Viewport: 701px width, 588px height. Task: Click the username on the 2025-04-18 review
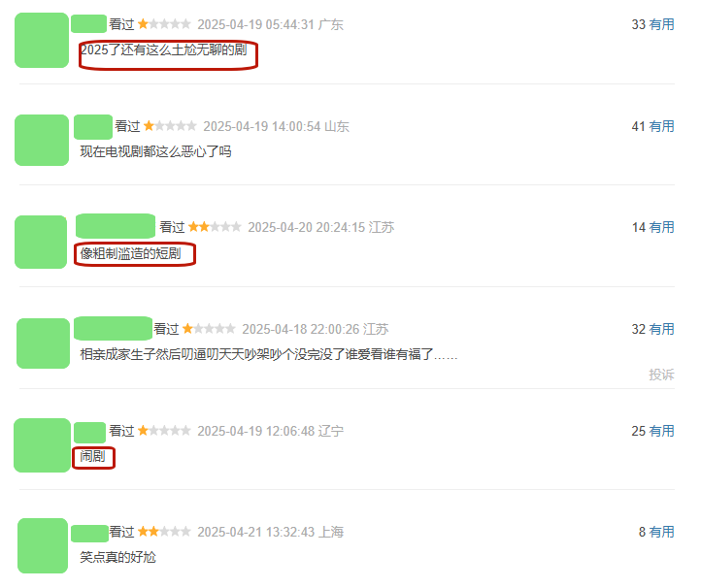[113, 328]
